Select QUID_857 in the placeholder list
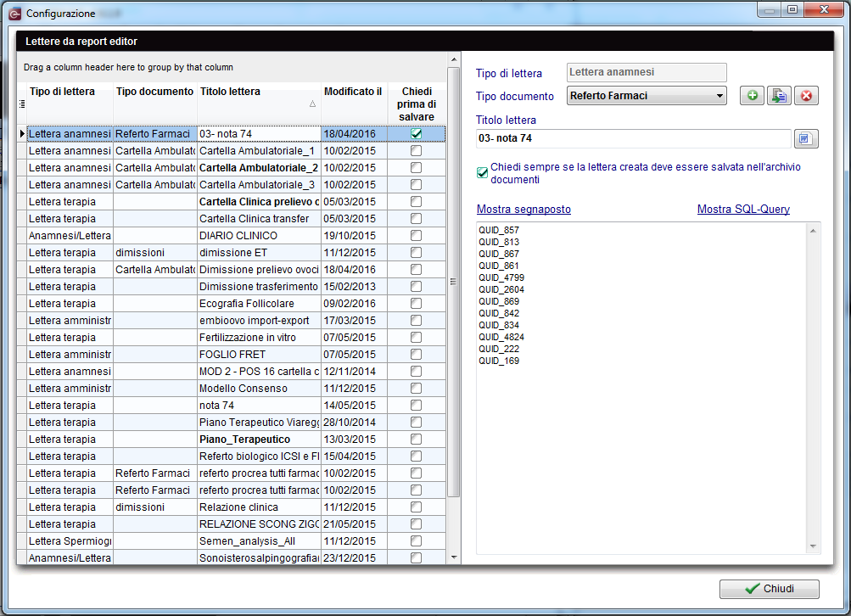Image resolution: width=851 pixels, height=616 pixels. click(499, 230)
